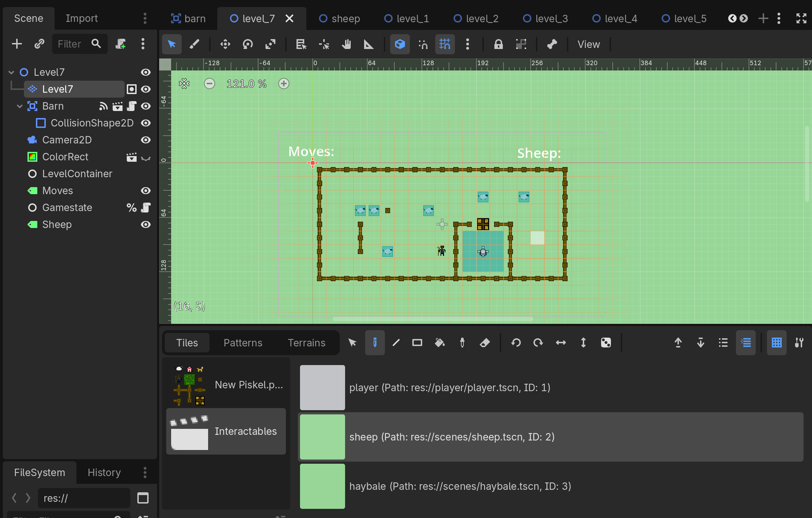Select the tile Rectangle tool

point(417,343)
